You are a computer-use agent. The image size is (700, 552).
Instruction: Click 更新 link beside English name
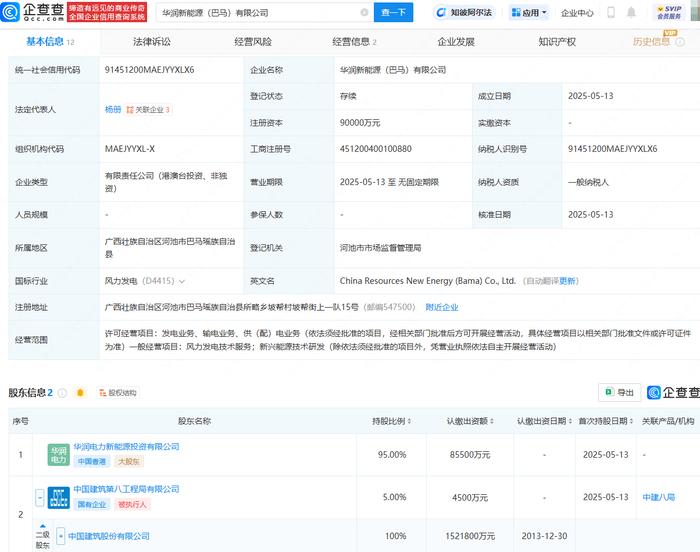568,281
